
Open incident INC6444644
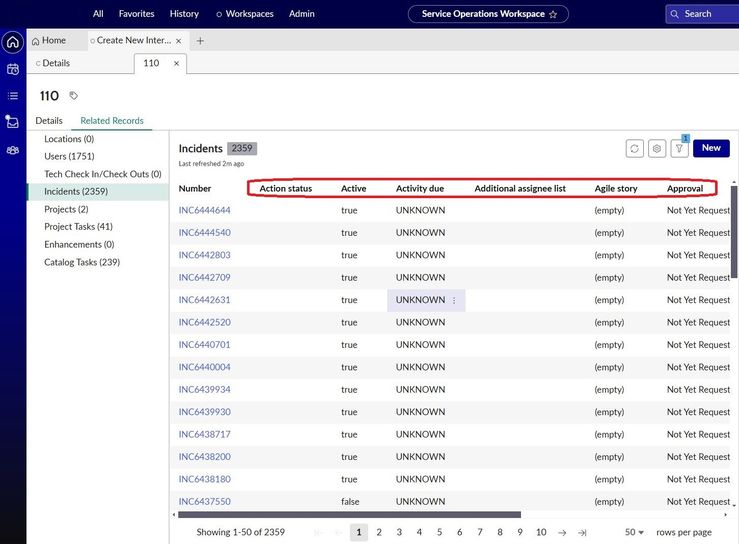[205, 210]
